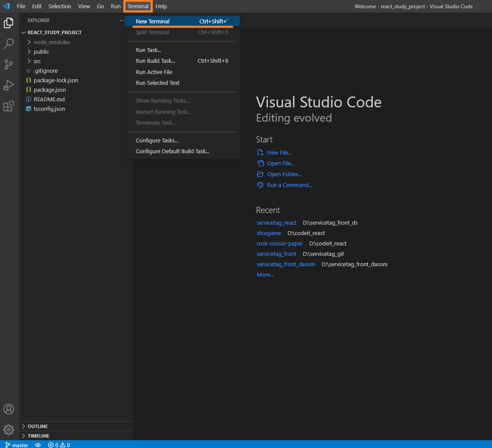Click the New File... link

tap(279, 152)
